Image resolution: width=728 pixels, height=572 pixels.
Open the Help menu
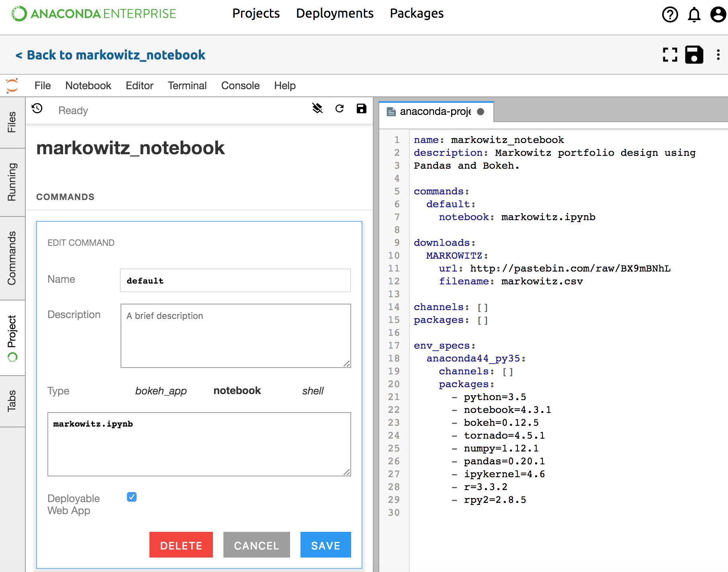pyautogui.click(x=285, y=86)
